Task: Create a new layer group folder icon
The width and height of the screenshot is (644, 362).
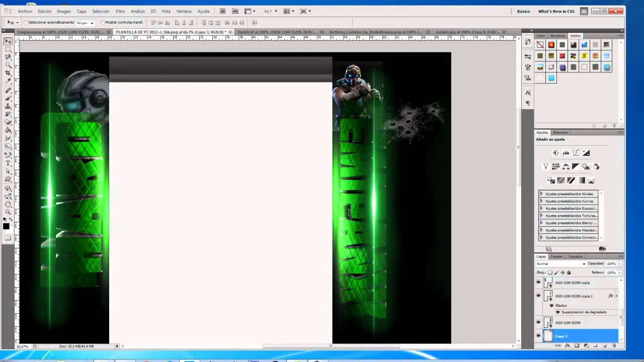Action: point(595,346)
